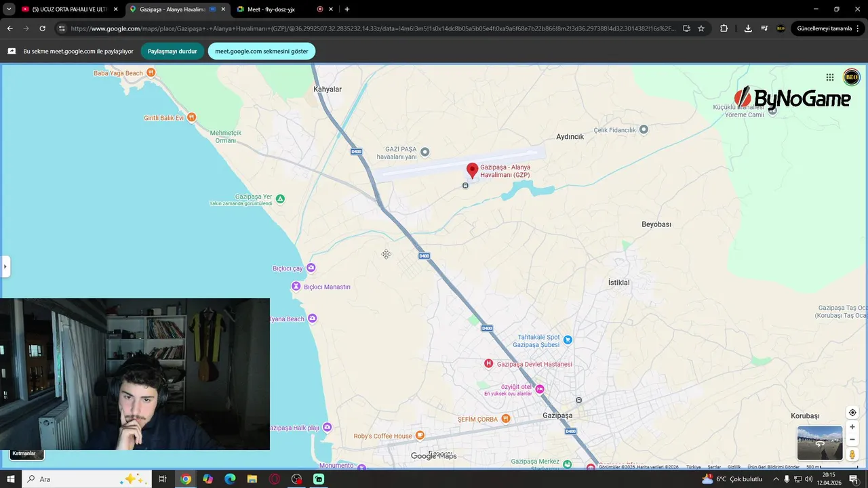Open the volume speaker tray icon
868x488 pixels.
(x=808, y=479)
